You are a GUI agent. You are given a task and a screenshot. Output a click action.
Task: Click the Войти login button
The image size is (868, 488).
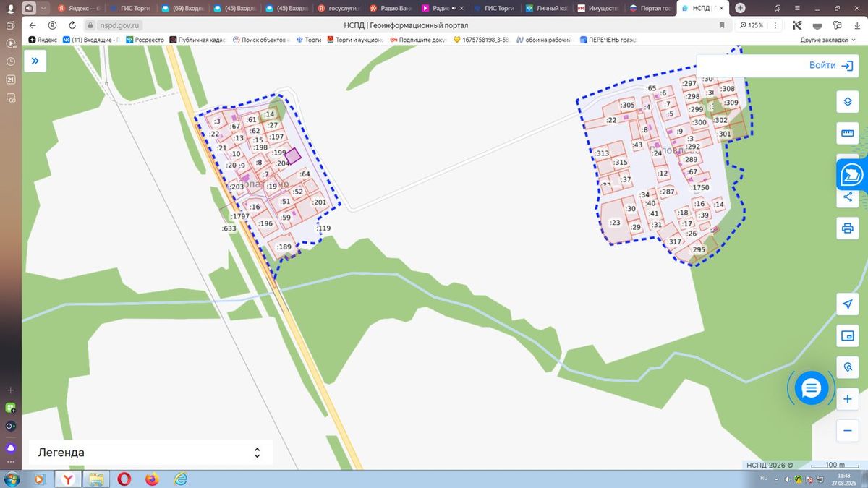[x=832, y=65]
